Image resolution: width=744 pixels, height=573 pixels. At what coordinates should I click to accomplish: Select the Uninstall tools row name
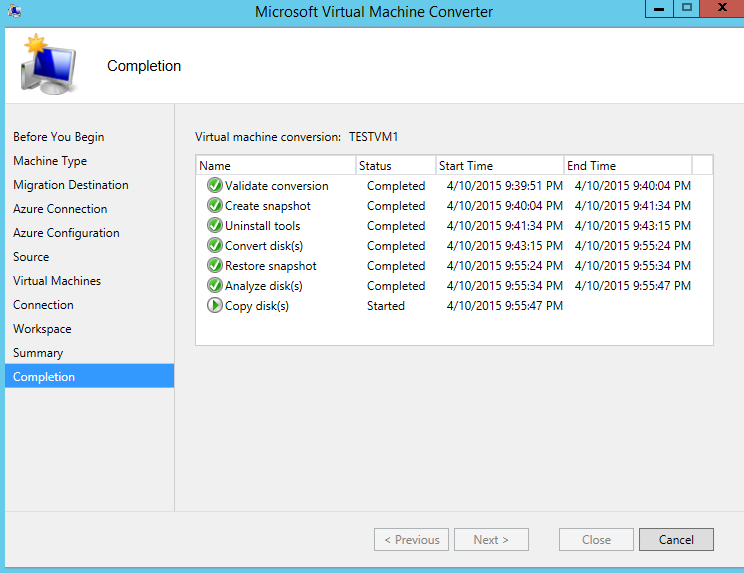pyautogui.click(x=262, y=226)
